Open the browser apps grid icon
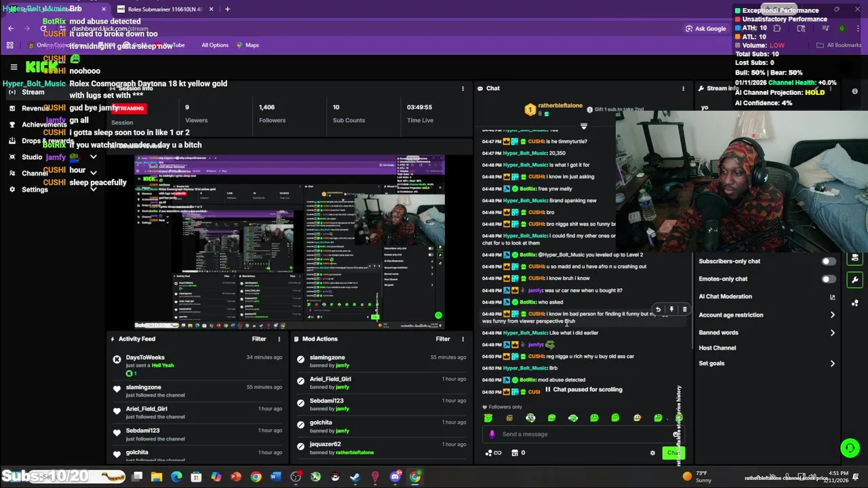 pyautogui.click(x=9, y=45)
